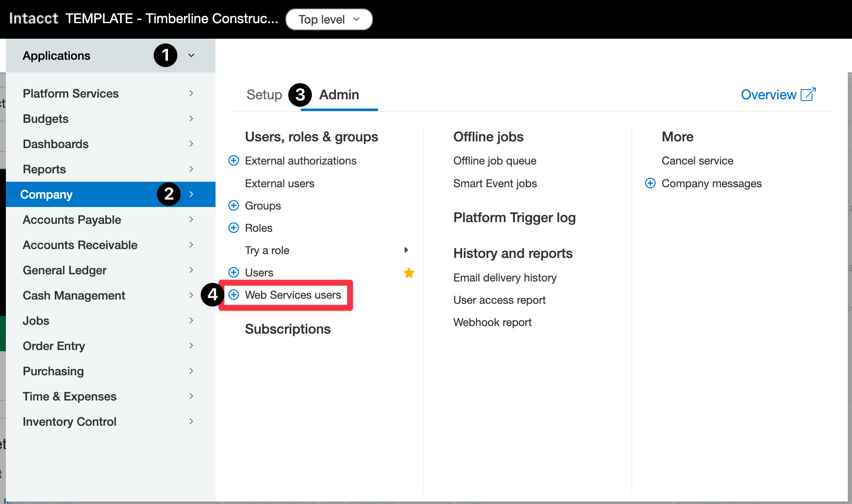This screenshot has width=852, height=504.
Task: Expand the Try a role submenu arrow
Action: pyautogui.click(x=406, y=250)
